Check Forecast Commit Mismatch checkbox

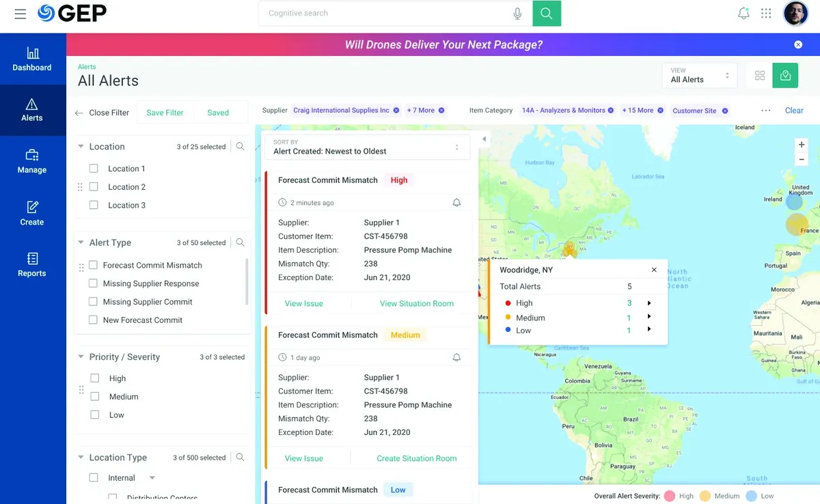(93, 265)
